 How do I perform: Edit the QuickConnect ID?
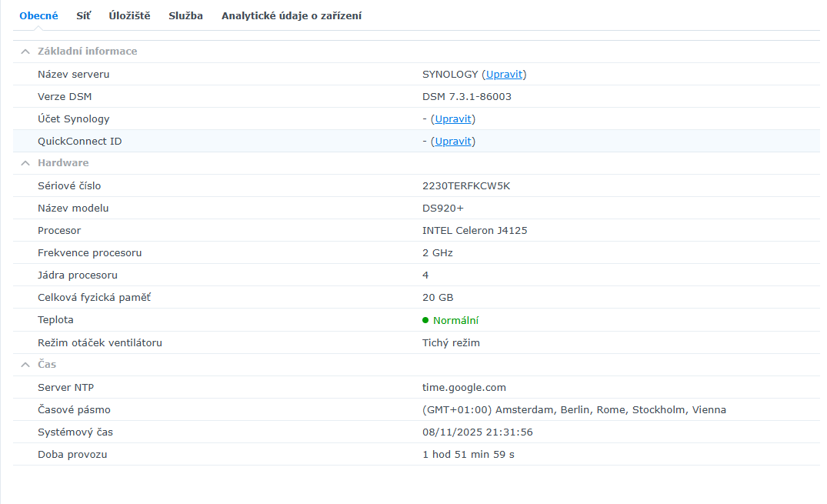click(452, 141)
